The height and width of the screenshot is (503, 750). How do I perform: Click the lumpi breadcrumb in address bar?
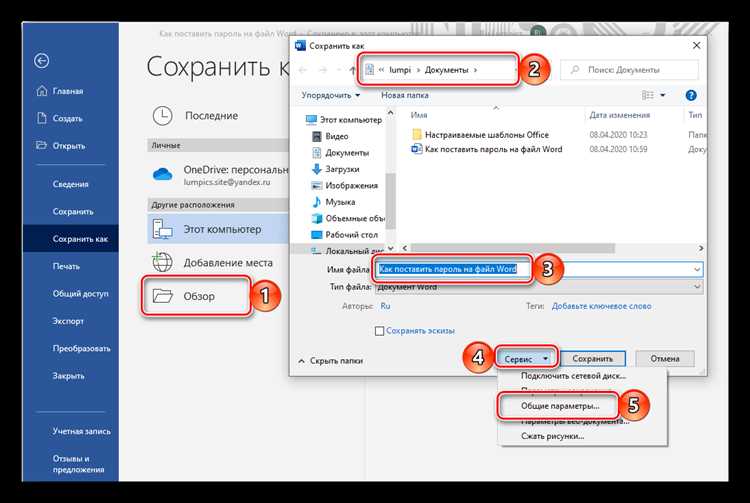click(400, 70)
